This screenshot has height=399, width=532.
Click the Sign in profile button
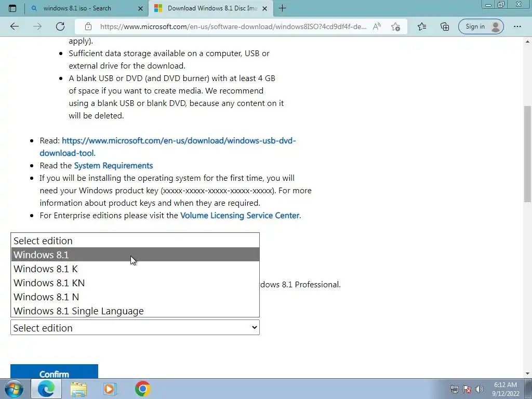coord(481,26)
